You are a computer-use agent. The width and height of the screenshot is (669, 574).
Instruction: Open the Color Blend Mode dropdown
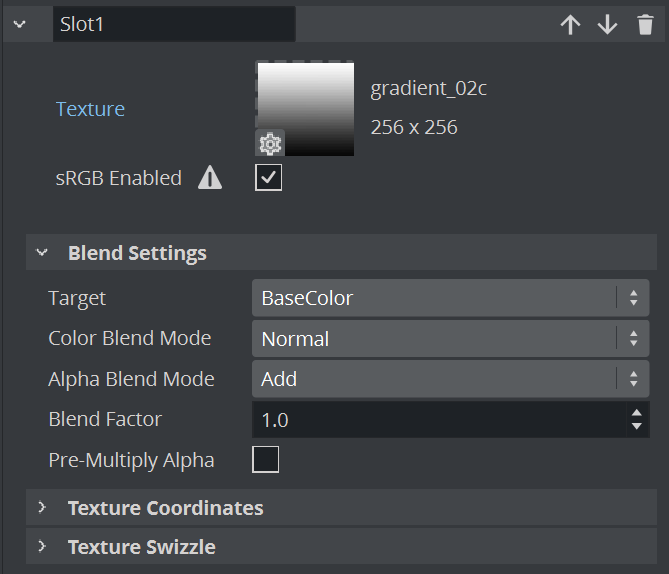point(451,338)
